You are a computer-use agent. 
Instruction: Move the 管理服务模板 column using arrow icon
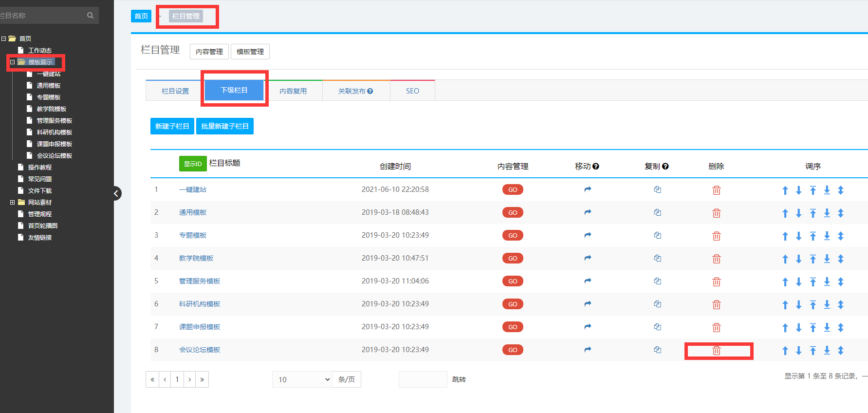588,281
